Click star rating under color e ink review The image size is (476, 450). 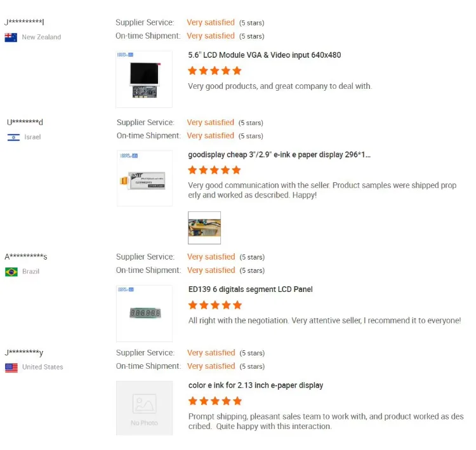215,401
